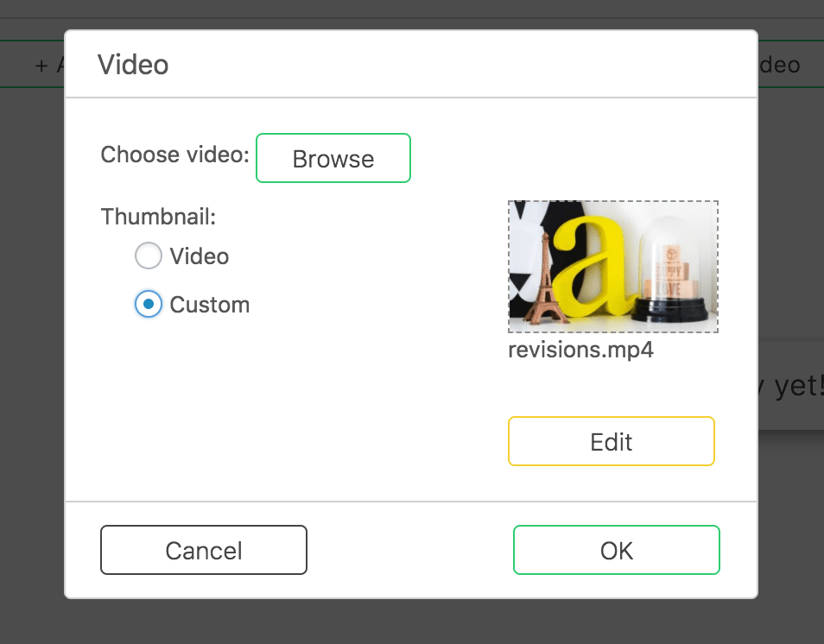The height and width of the screenshot is (644, 824).
Task: Select the Video thumbnail radio button
Action: [x=149, y=256]
